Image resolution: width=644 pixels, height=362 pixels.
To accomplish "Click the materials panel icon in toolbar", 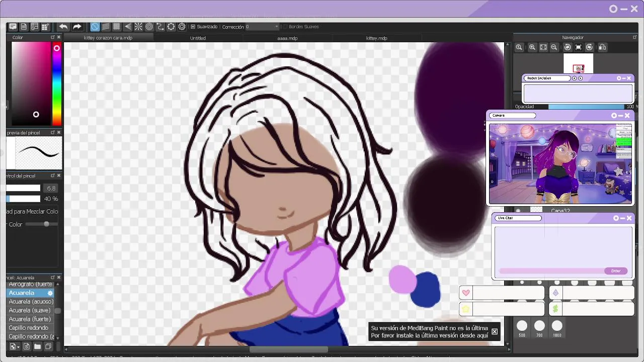I will click(34, 27).
